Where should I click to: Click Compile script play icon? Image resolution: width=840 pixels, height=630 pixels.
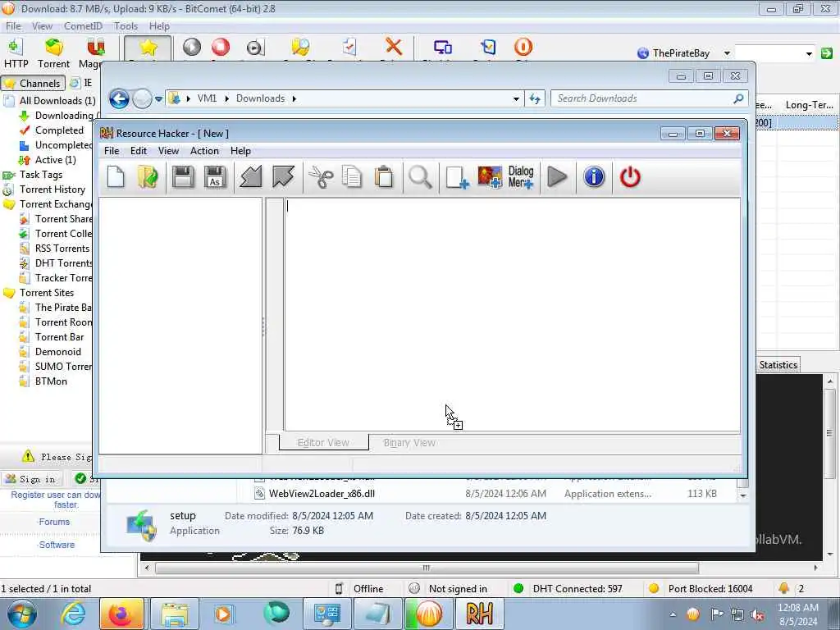(557, 177)
